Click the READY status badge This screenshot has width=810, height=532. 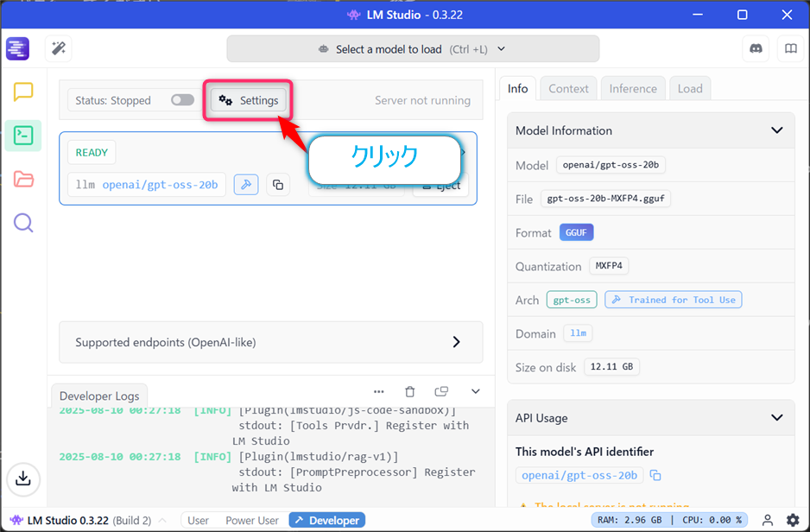click(x=92, y=152)
